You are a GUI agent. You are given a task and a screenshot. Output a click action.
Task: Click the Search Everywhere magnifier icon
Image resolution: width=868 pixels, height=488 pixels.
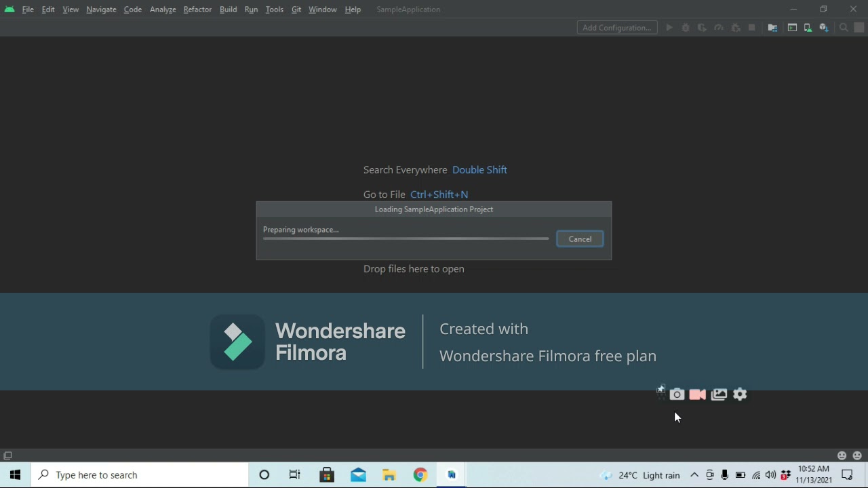(x=844, y=28)
